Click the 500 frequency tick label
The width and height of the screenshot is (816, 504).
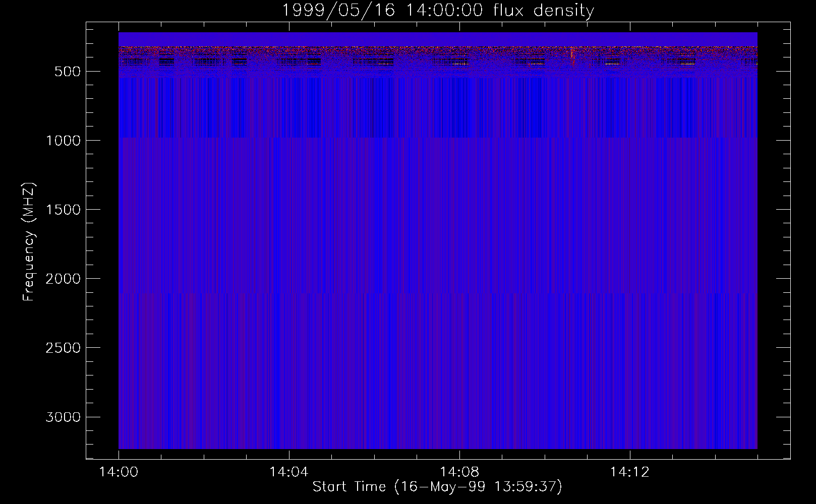click(x=68, y=72)
